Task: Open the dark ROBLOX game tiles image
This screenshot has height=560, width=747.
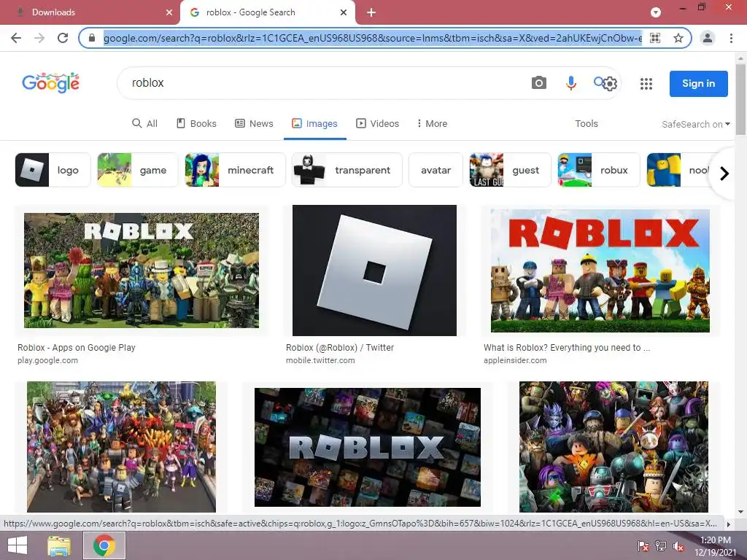Action: pyautogui.click(x=368, y=447)
